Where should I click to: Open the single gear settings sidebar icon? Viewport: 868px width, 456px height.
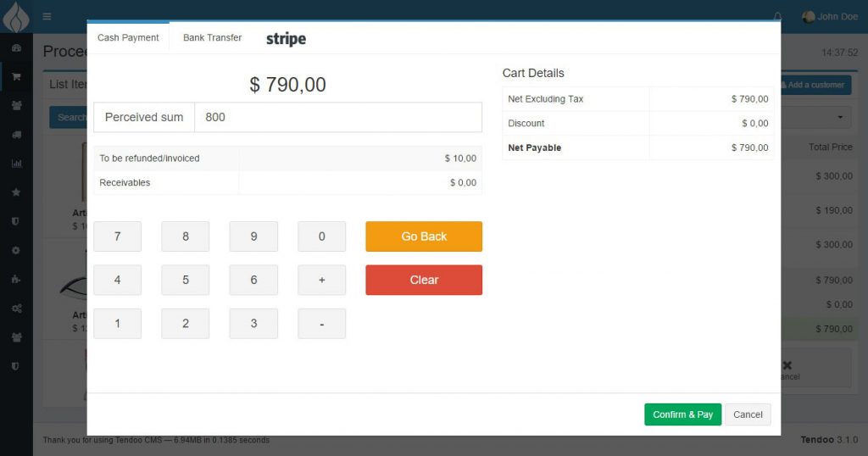click(x=16, y=251)
